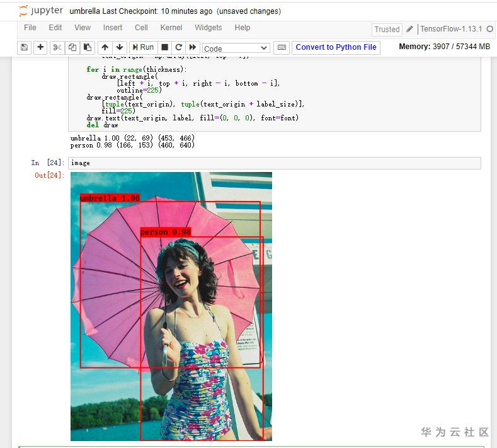Viewport: 497px width, 448px height.
Task: Rename notebook by clicking umbrella title
Action: [84, 11]
